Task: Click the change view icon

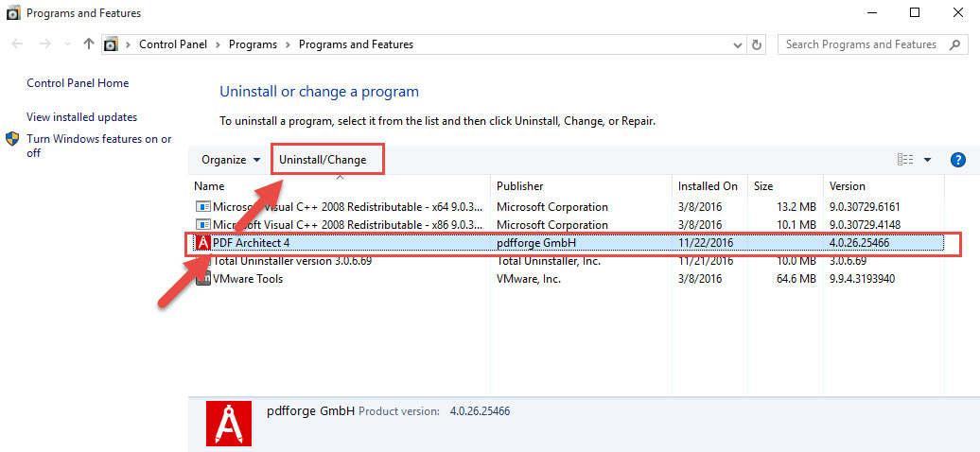Action: pyautogui.click(x=905, y=160)
